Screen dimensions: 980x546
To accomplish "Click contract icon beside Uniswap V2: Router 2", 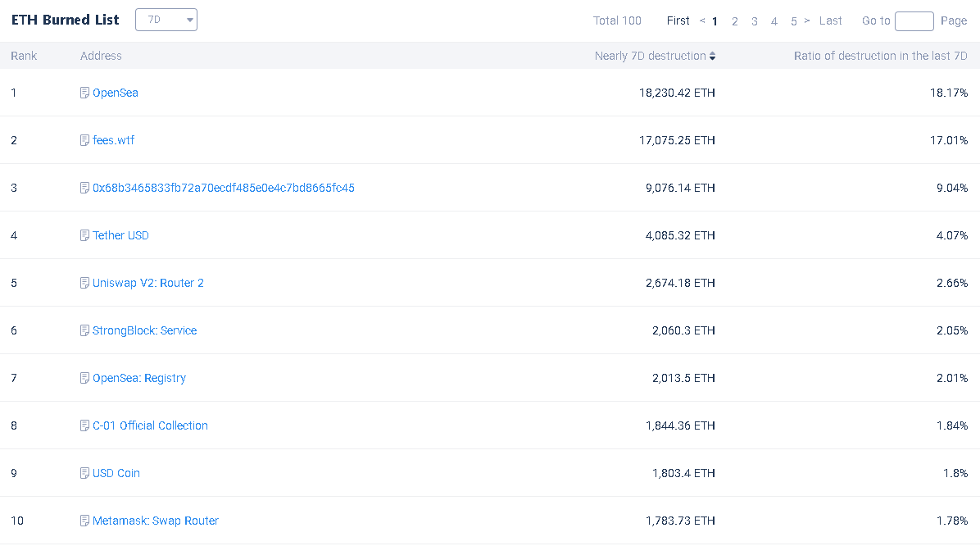I will tap(84, 283).
